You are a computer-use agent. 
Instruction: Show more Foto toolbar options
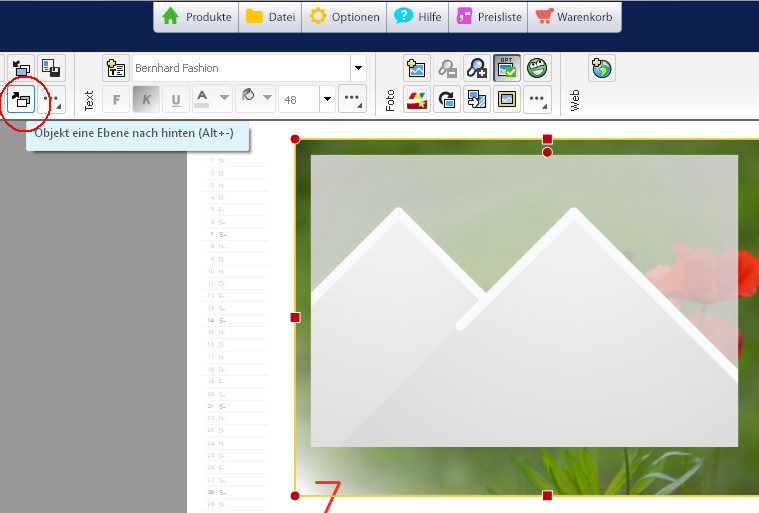tap(537, 100)
